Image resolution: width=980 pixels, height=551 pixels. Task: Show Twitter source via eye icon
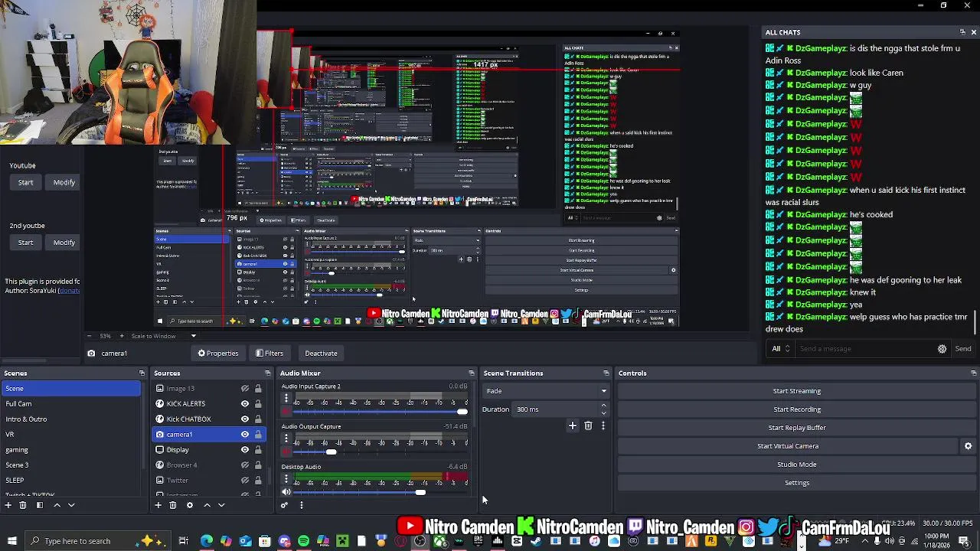(245, 481)
